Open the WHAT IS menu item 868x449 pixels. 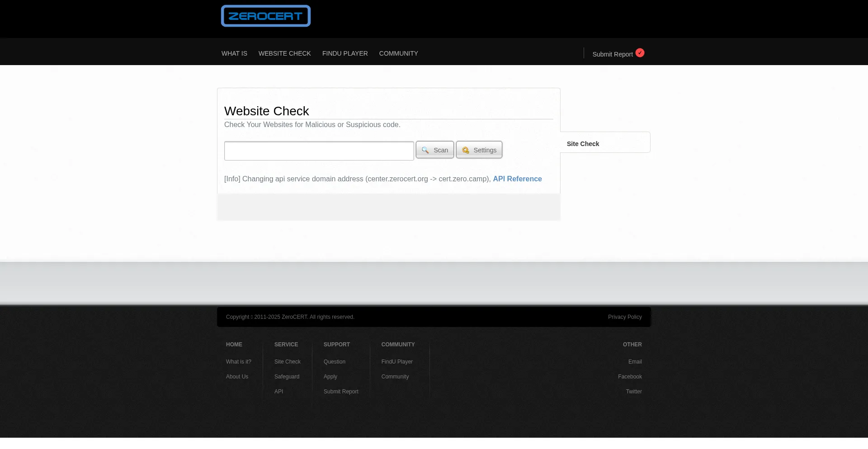(234, 53)
